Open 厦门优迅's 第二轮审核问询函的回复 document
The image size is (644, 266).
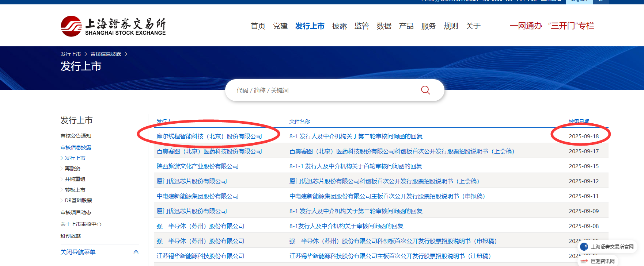pos(356,211)
